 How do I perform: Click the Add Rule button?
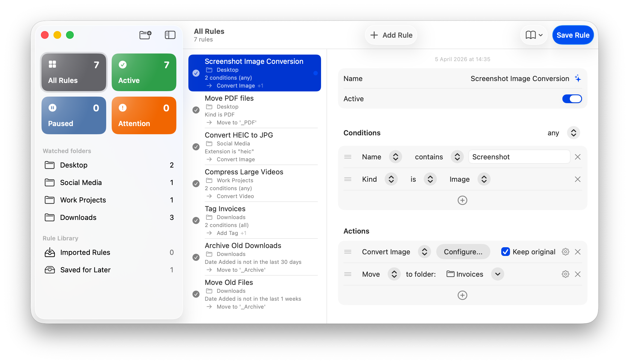tap(391, 35)
